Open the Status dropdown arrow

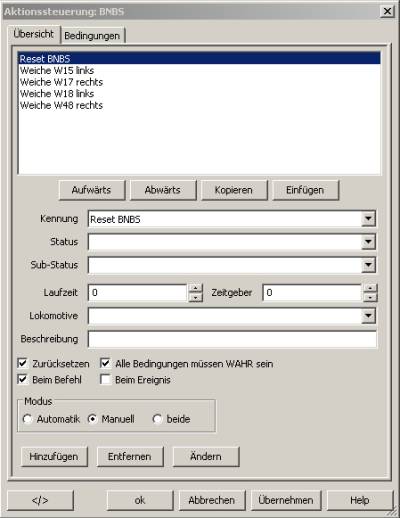click(368, 242)
